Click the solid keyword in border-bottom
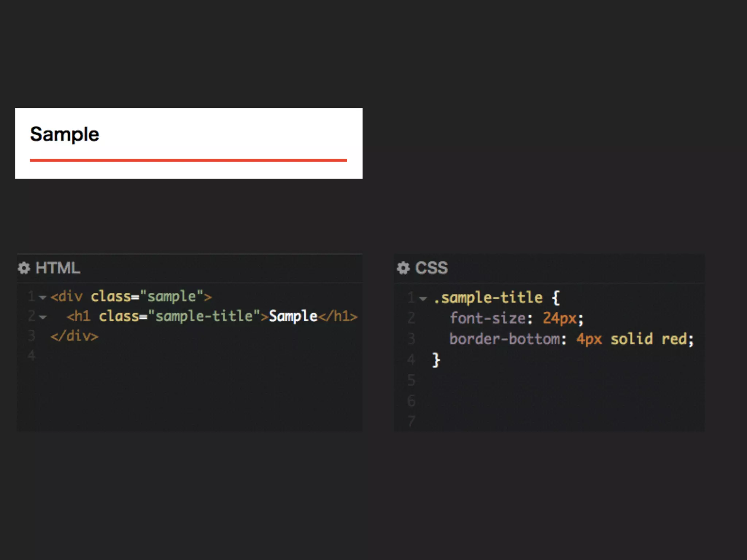 (x=631, y=339)
